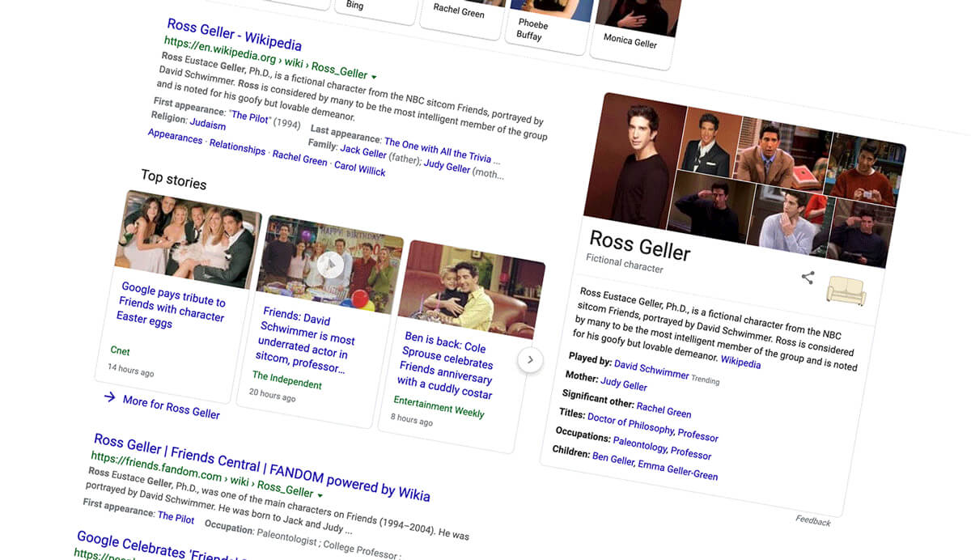Click Entertainment Weekly source label

(439, 407)
